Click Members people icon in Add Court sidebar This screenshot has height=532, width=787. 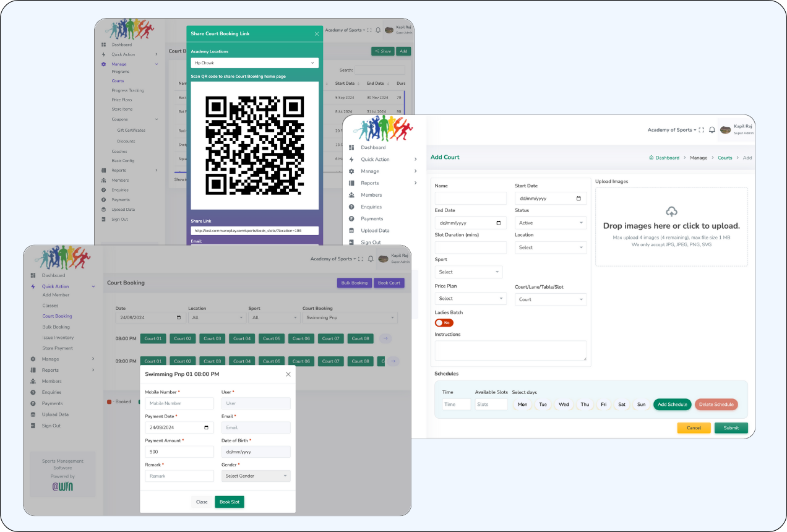pos(351,195)
